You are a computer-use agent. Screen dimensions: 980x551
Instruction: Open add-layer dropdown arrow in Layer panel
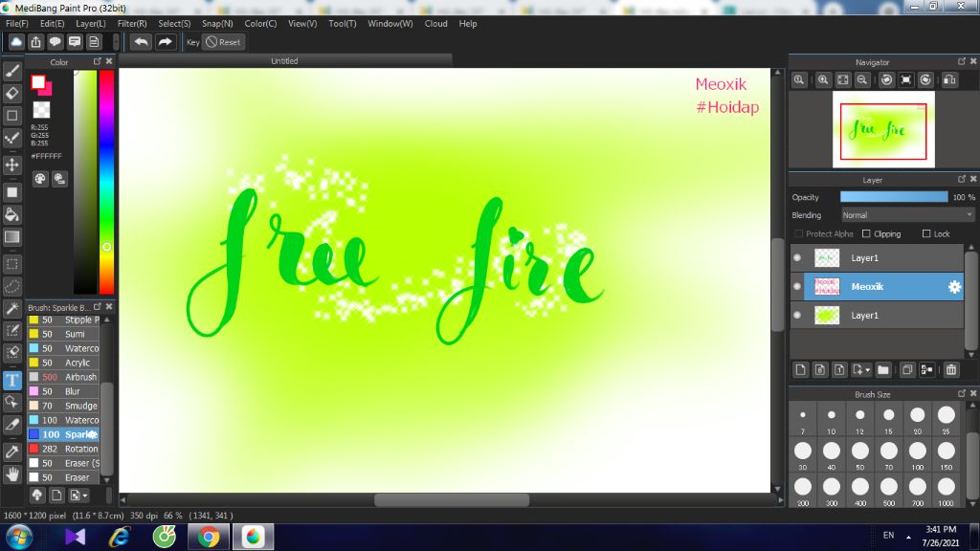coord(860,370)
